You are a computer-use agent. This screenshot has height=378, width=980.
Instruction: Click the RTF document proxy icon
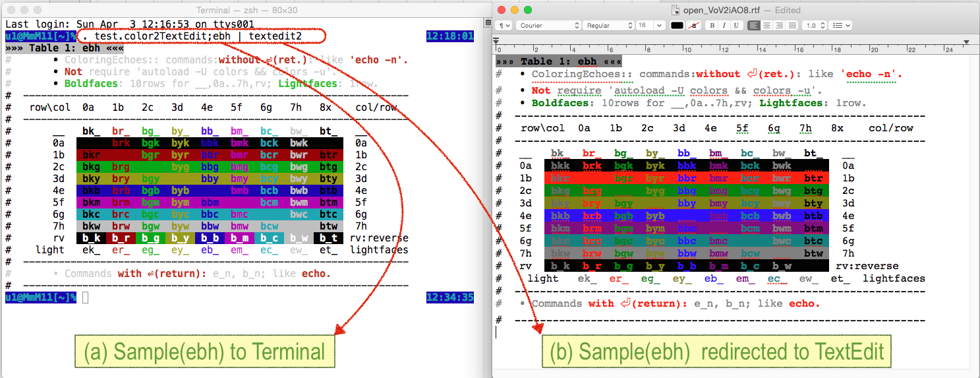675,10
